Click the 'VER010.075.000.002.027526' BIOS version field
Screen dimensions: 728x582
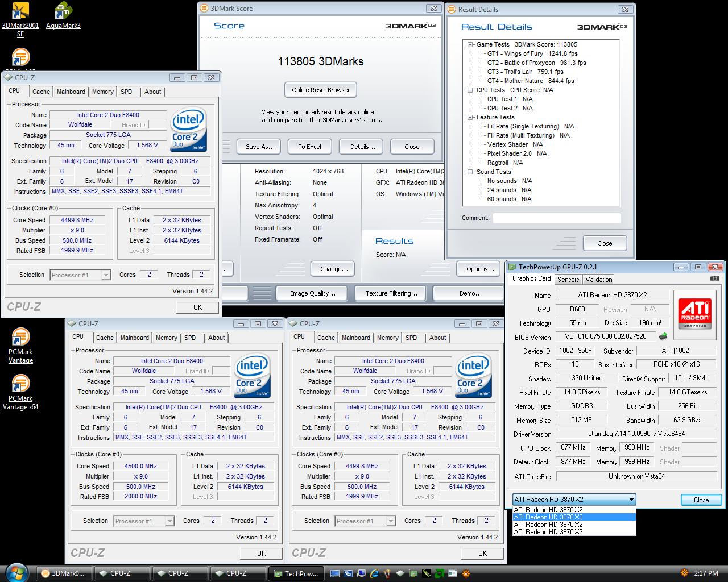605,336
